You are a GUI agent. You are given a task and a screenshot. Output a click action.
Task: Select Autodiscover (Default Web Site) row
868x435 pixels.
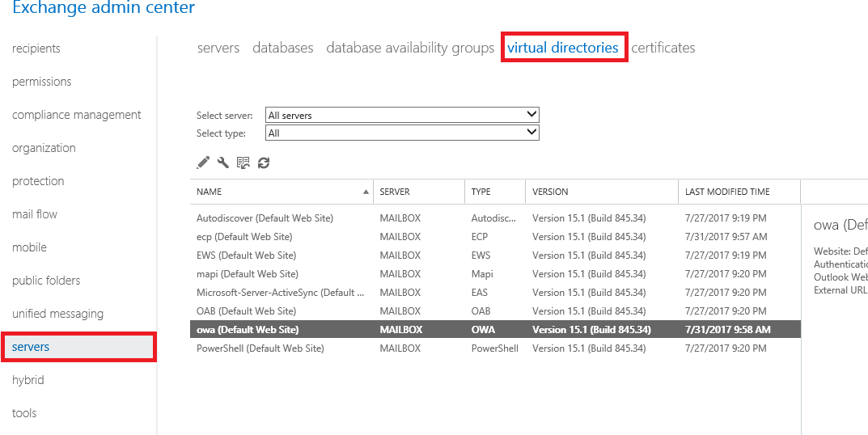coord(495,218)
